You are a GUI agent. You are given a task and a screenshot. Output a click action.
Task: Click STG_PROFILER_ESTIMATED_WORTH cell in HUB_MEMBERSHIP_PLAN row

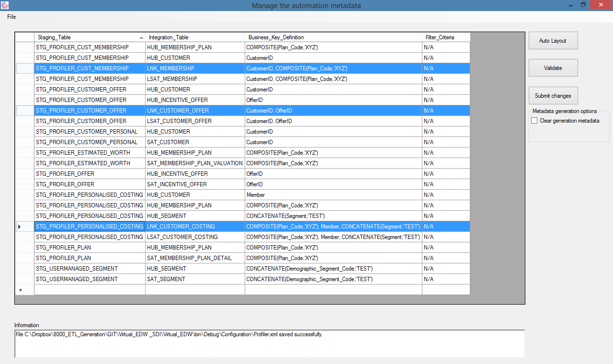[x=90, y=153]
